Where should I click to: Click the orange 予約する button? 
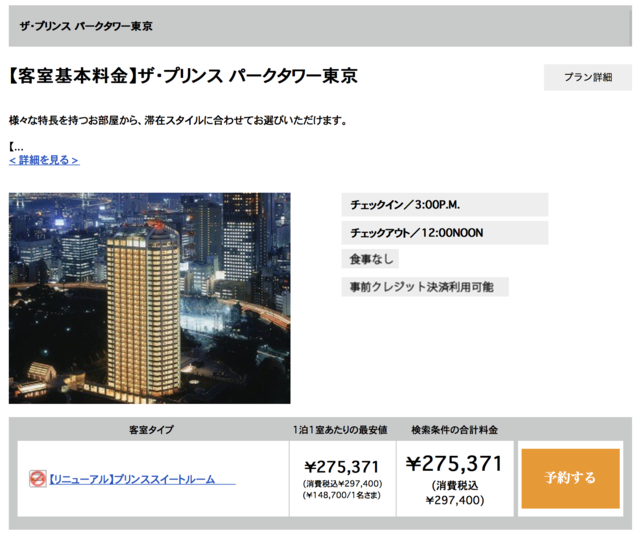[570, 478]
